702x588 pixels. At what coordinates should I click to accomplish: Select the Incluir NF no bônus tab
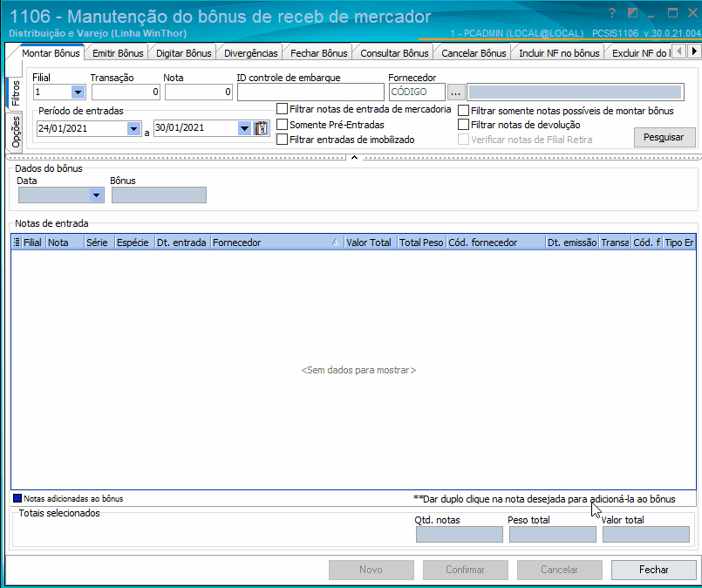coord(559,53)
